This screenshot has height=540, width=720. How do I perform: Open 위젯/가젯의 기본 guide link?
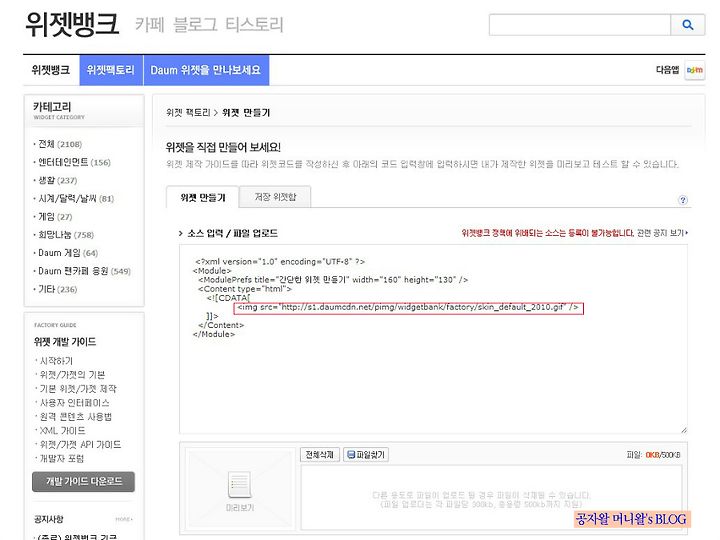pyautogui.click(x=72, y=375)
